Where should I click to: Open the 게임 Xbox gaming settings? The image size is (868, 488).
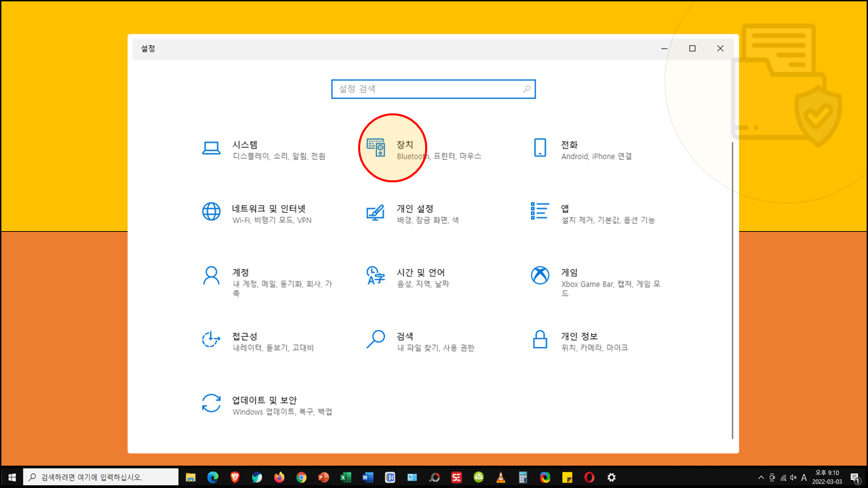pos(596,282)
